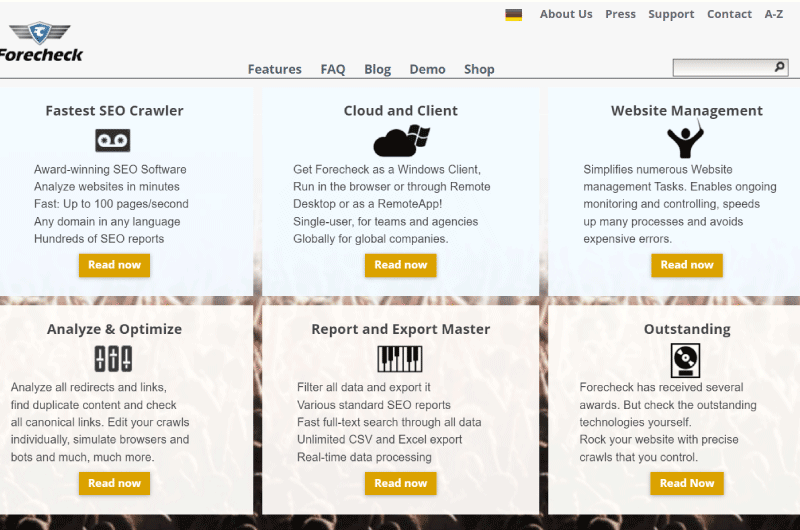The width and height of the screenshot is (800, 530).
Task: Click the text 'Various standard SEO reports'
Action: coord(373,405)
